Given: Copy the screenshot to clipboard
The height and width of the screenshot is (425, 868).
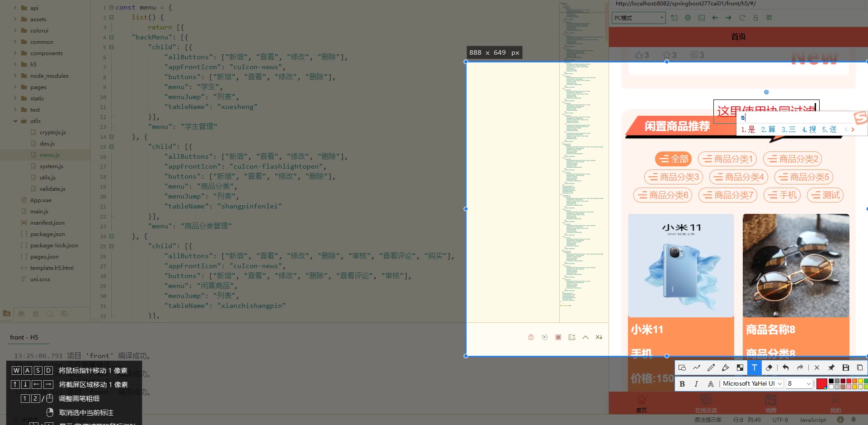Looking at the screenshot, I should point(860,368).
